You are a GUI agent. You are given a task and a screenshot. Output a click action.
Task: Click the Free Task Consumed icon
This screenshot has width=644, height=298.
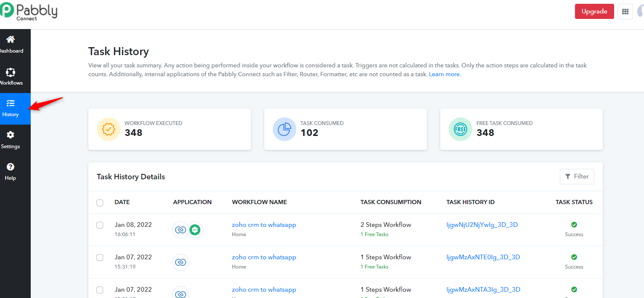[460, 129]
